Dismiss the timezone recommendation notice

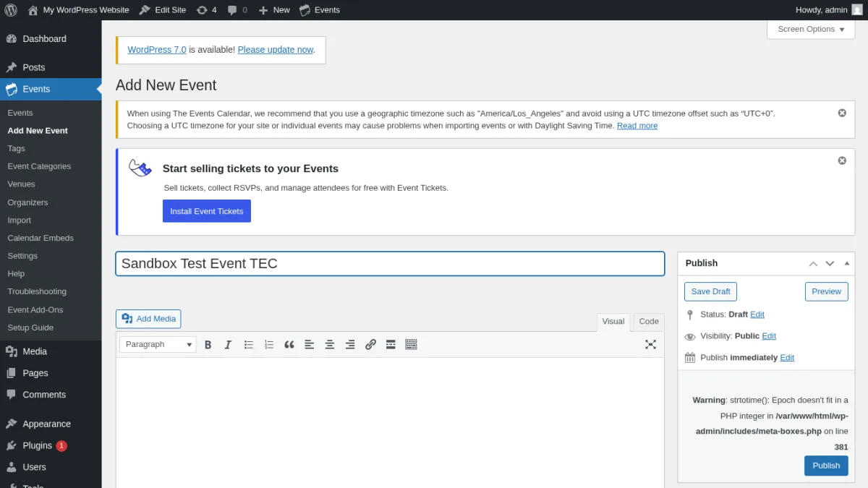click(842, 114)
